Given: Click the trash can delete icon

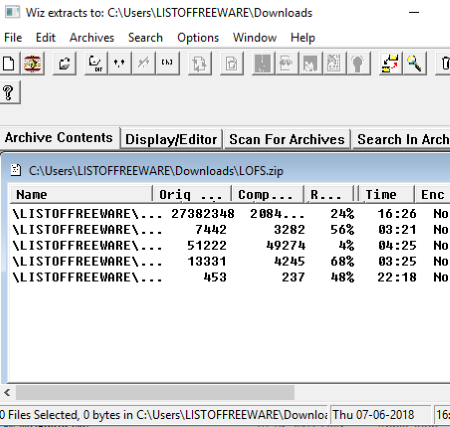Looking at the screenshot, I should 443,63.
